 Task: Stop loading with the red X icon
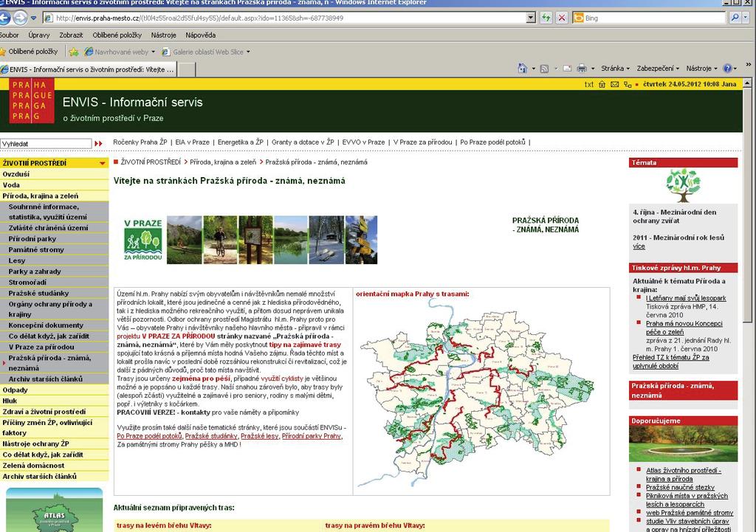[562, 18]
